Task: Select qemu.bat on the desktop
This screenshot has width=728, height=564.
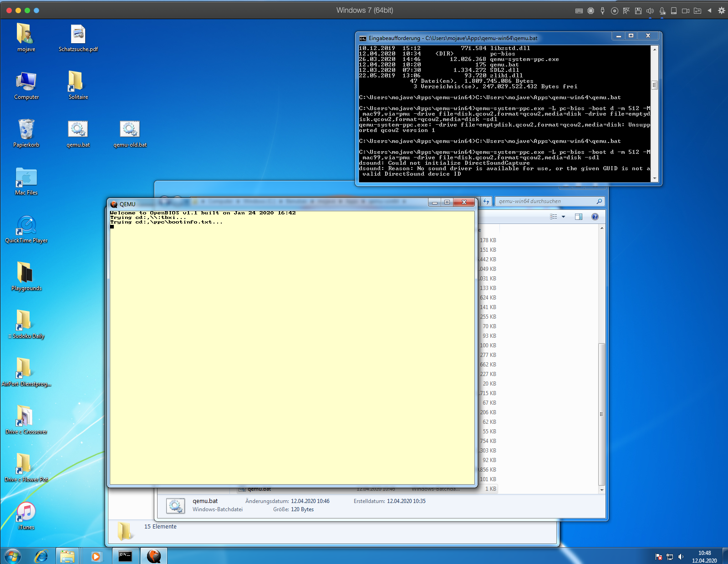Action: click(x=78, y=133)
